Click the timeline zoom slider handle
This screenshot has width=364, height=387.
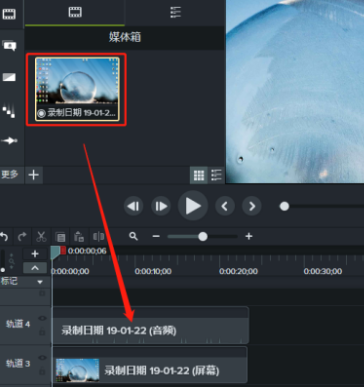tap(203, 236)
